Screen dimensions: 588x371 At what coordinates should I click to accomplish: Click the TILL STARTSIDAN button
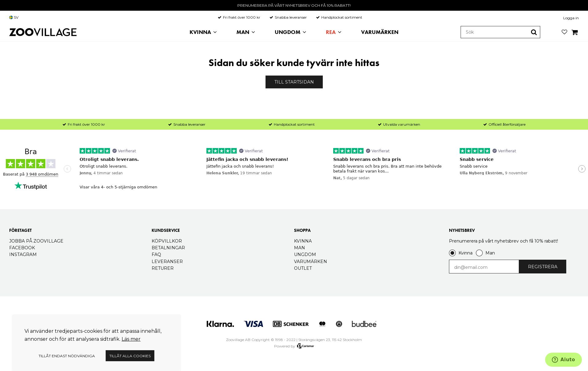(x=294, y=82)
